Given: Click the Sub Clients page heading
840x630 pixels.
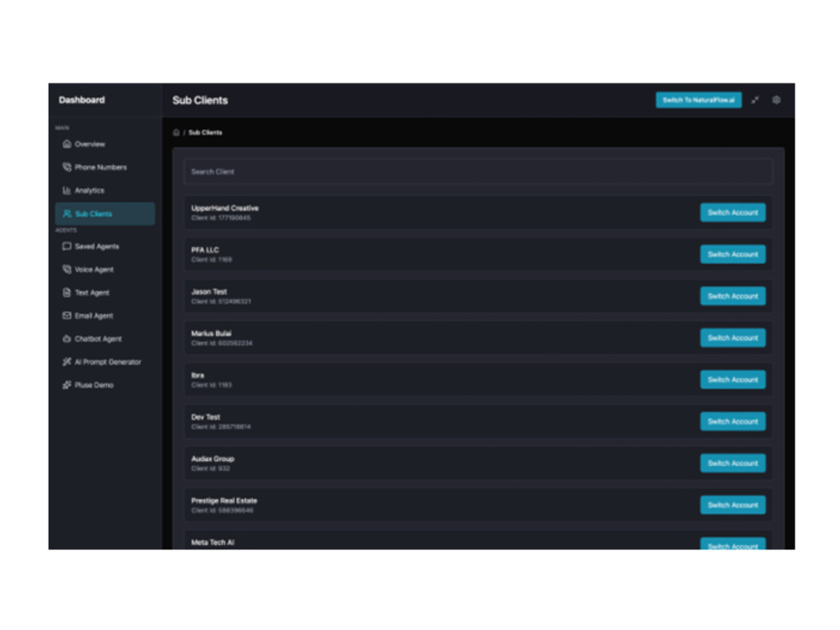Looking at the screenshot, I should [201, 100].
